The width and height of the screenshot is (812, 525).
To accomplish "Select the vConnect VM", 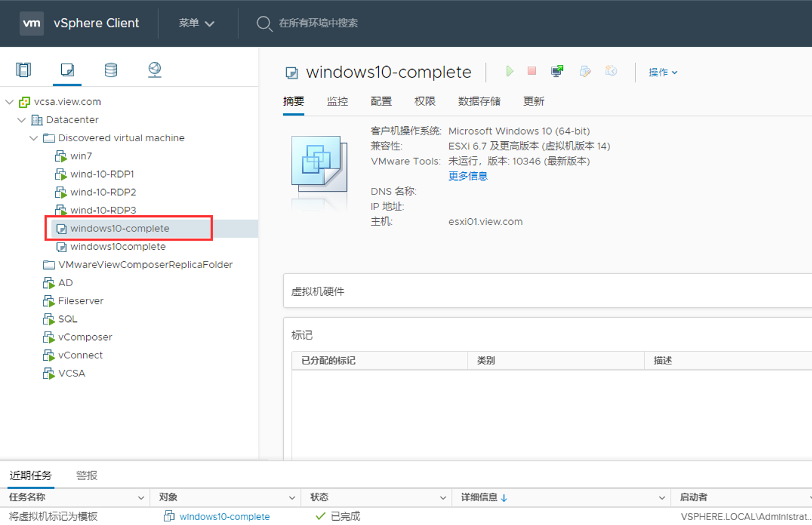I will point(80,355).
